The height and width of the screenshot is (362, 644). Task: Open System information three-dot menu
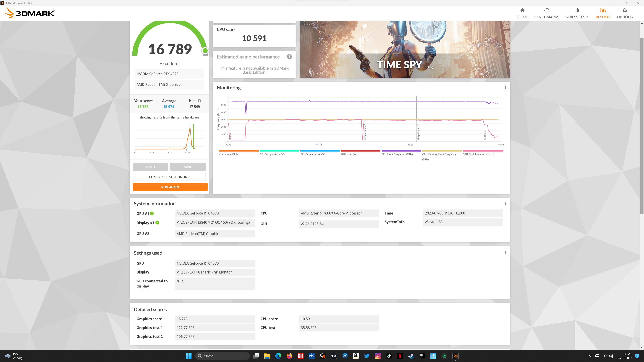coord(505,203)
